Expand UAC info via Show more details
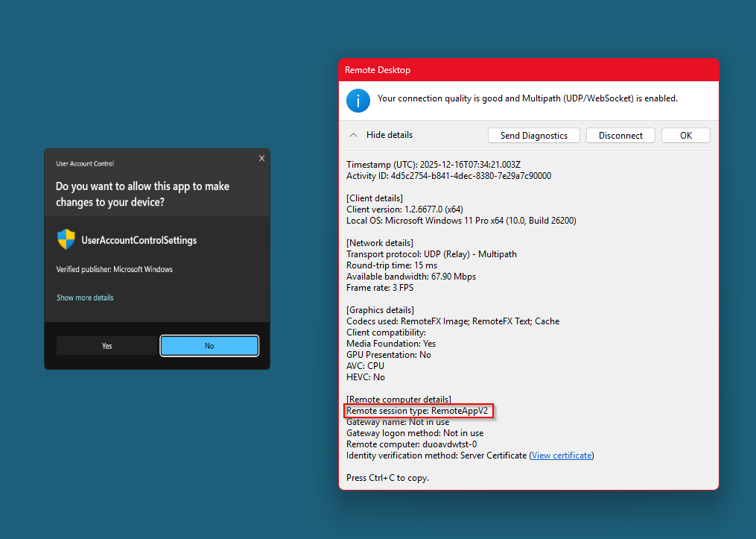 click(x=85, y=297)
